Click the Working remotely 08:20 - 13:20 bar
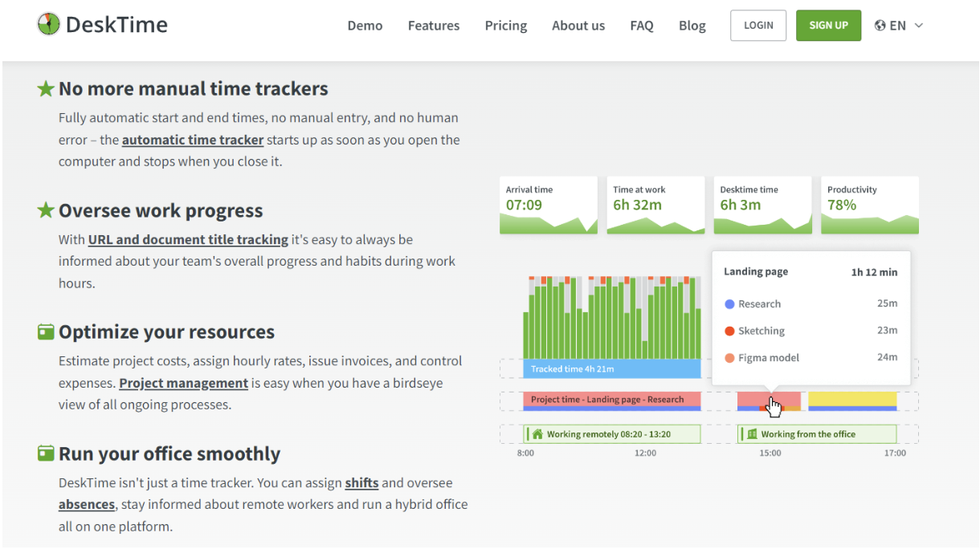Viewport: 980px width, 557px height. [612, 434]
